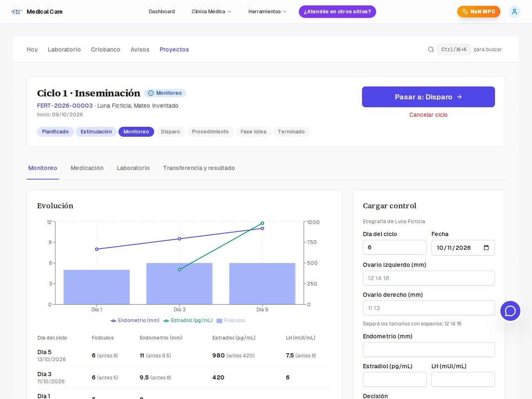Click the '980' estradiol value

tap(219, 355)
